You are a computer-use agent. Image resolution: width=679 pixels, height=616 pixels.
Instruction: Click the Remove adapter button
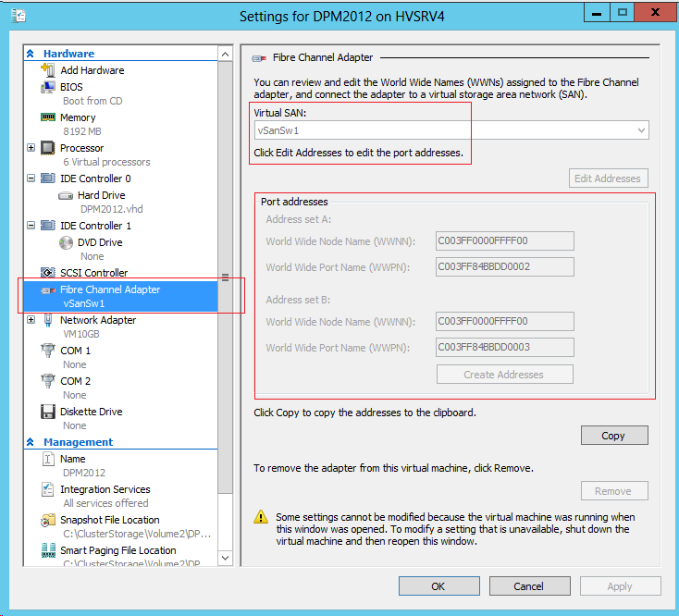tap(614, 491)
